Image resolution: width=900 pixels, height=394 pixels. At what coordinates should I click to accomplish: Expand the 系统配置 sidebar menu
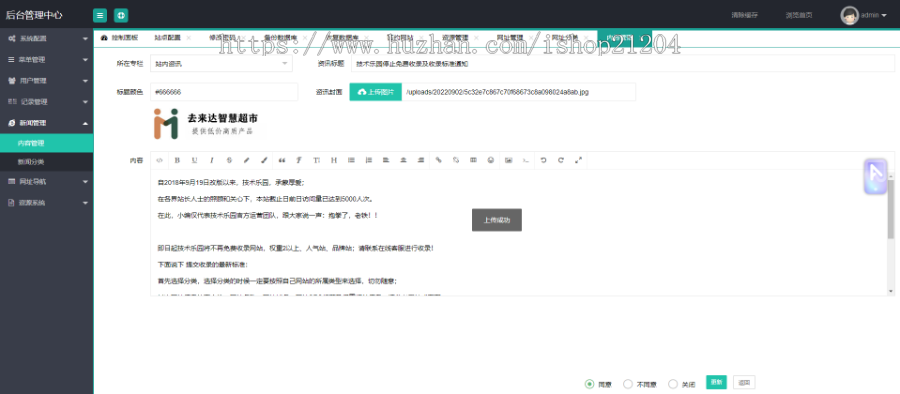click(x=46, y=38)
